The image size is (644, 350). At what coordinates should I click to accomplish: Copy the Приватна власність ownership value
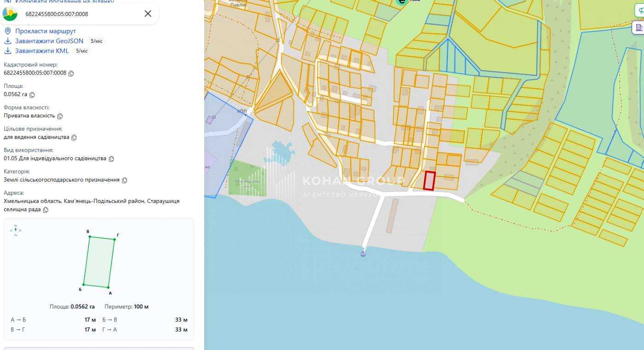pyautogui.click(x=60, y=116)
